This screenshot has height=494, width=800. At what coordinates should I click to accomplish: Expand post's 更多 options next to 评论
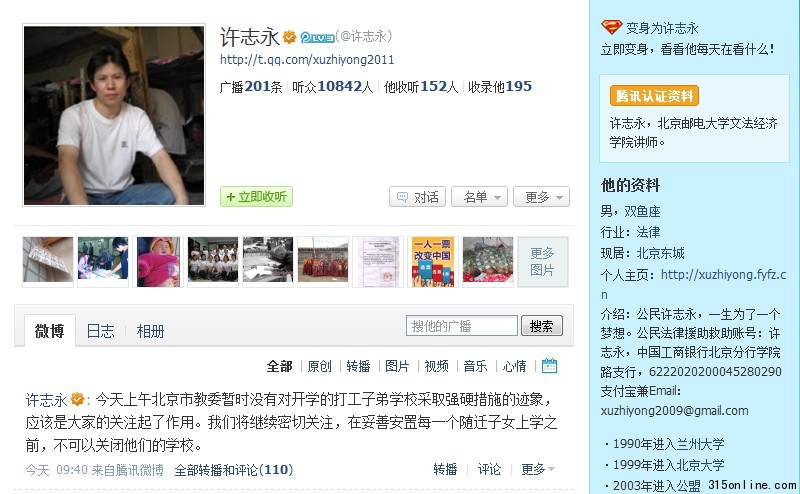click(x=538, y=469)
